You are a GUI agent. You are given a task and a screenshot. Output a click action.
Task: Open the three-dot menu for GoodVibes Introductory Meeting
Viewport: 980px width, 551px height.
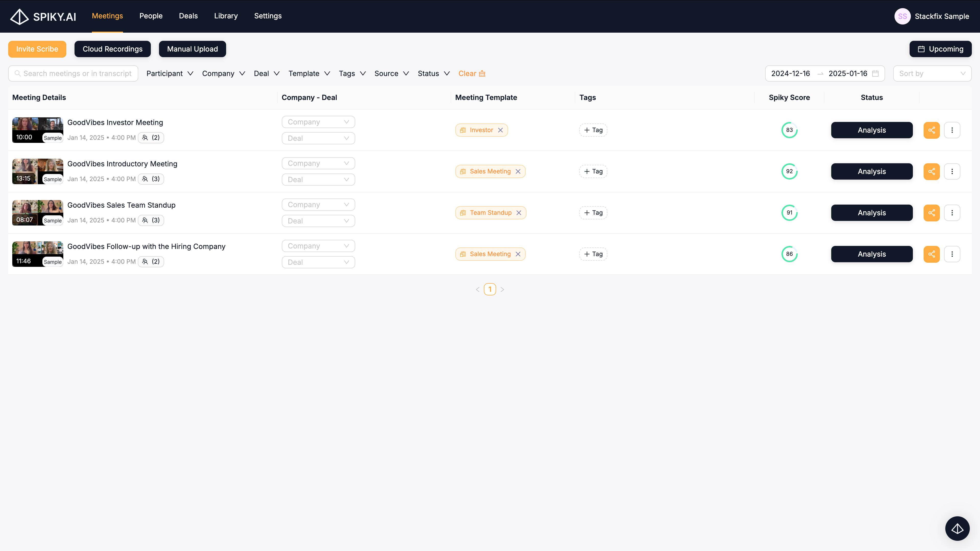click(952, 171)
